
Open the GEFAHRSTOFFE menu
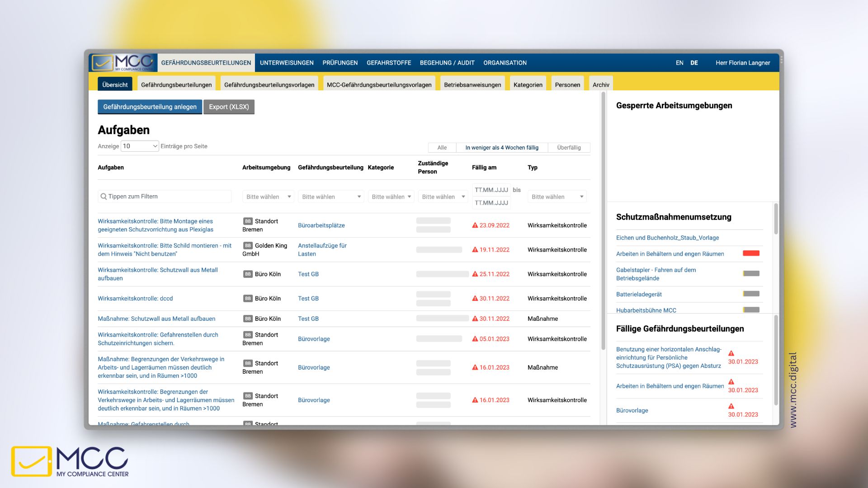(x=389, y=62)
